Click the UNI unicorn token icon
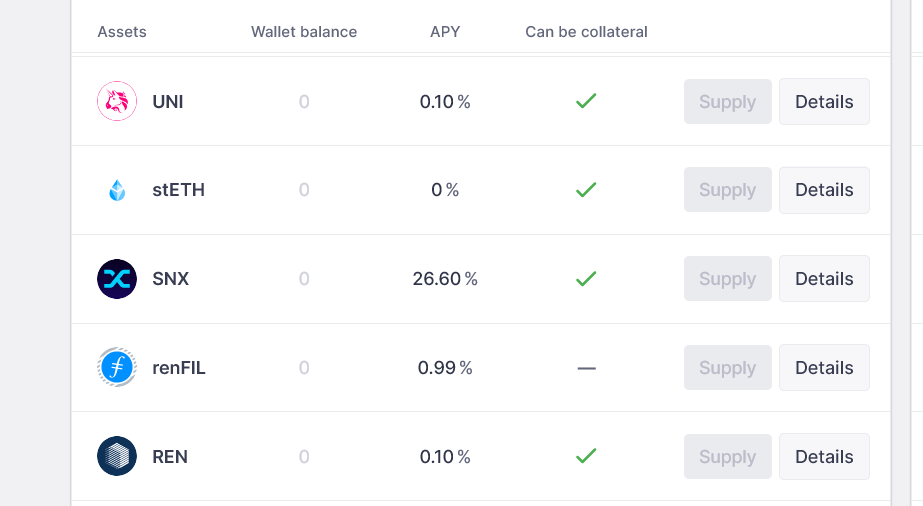The width and height of the screenshot is (923, 506). [x=117, y=101]
